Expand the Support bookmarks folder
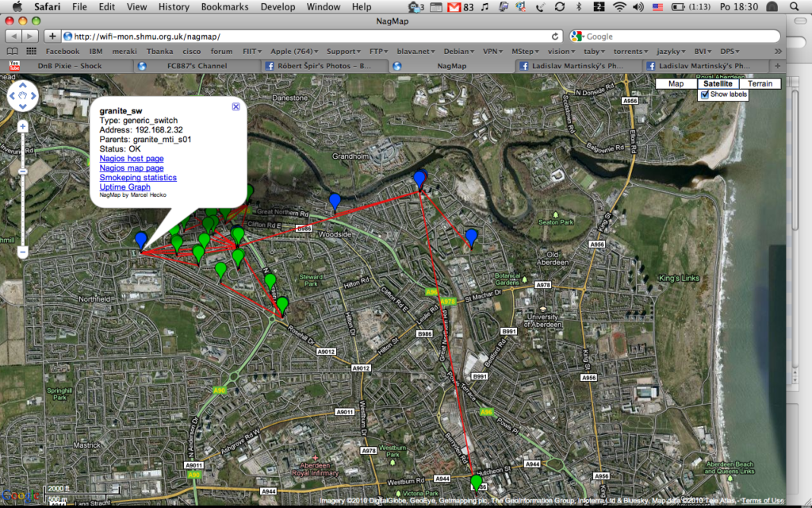Image resolution: width=812 pixels, height=508 pixels. tap(344, 52)
